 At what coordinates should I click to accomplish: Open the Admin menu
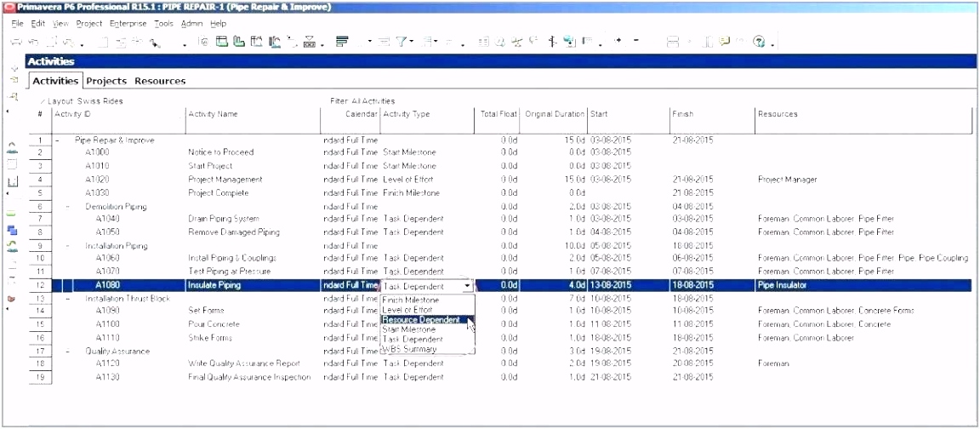pos(192,23)
